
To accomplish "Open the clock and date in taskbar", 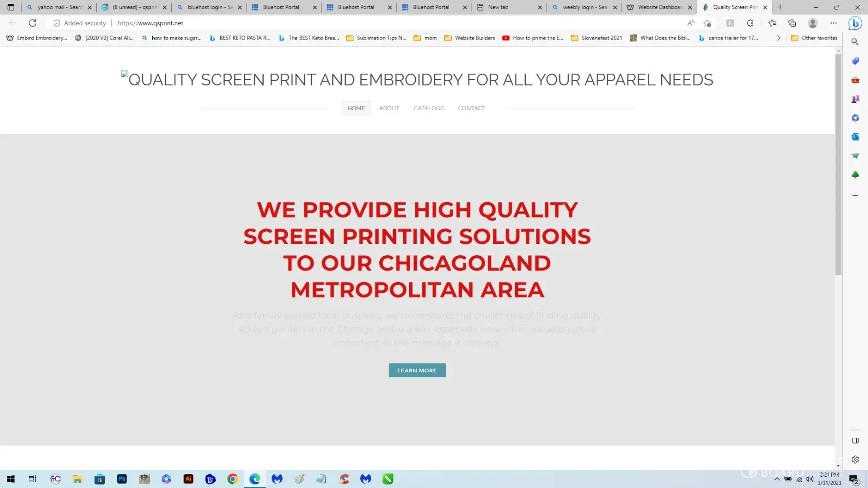I will tap(829, 479).
